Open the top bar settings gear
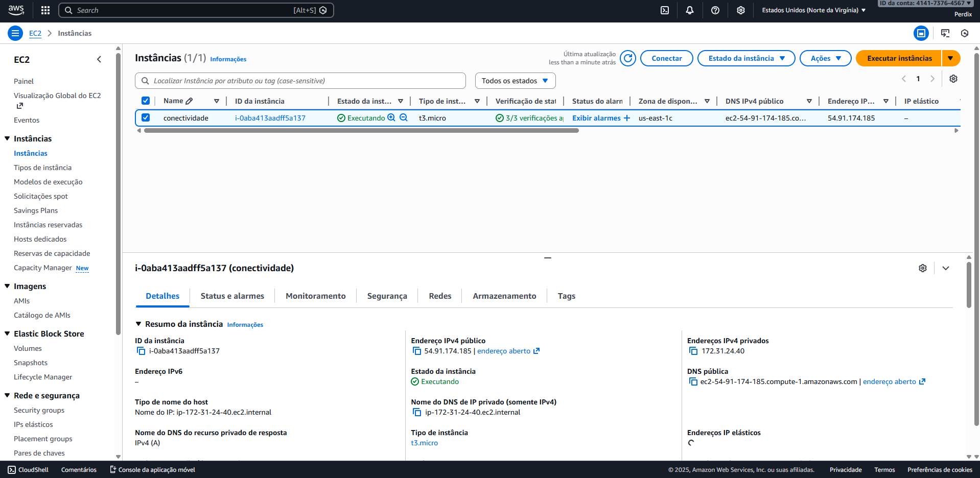Image resolution: width=980 pixels, height=478 pixels. pos(741,10)
